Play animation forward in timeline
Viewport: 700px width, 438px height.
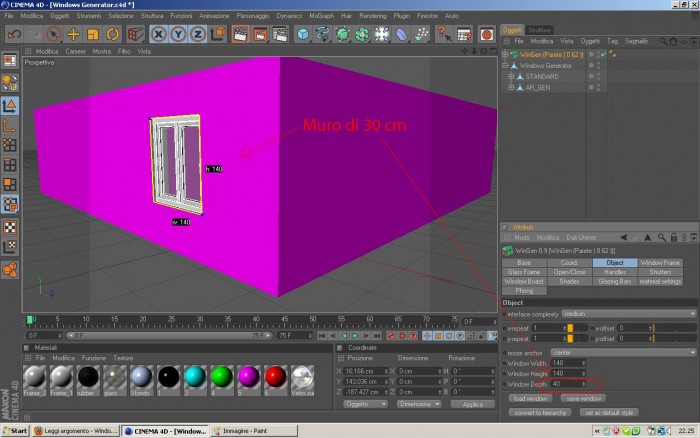pyautogui.click(x=355, y=335)
